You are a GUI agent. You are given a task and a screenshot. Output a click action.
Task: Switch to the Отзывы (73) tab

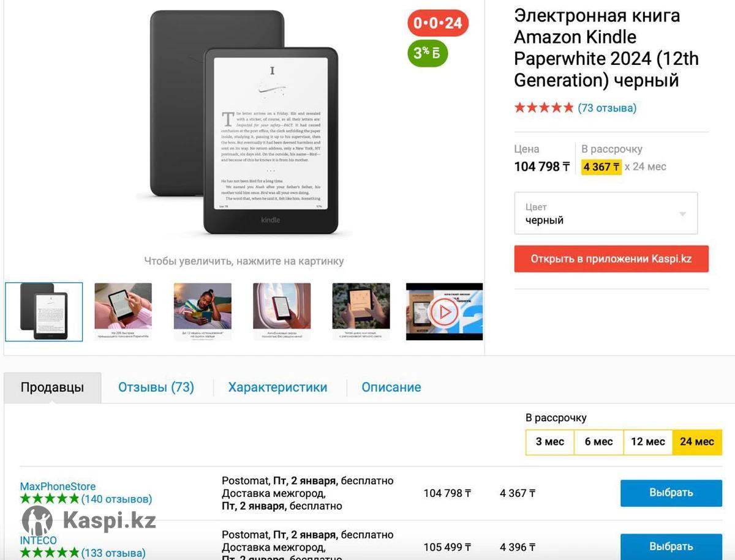pyautogui.click(x=156, y=387)
